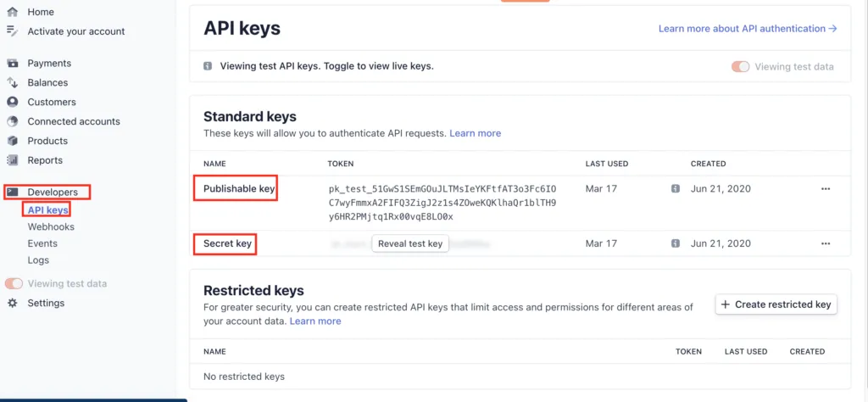Open the three-dot menu for Publishable key

[826, 189]
